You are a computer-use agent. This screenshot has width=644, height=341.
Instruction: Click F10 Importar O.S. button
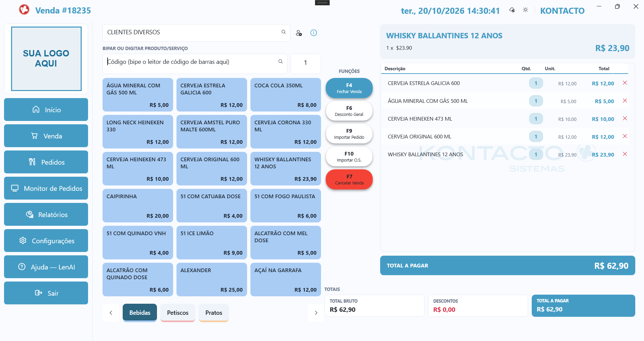pos(349,157)
